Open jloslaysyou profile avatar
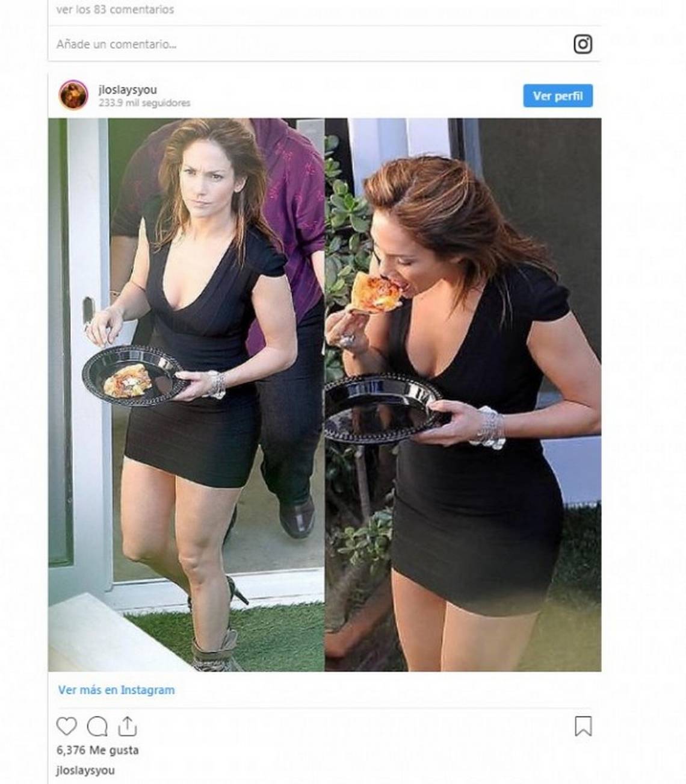686x784 pixels. [x=73, y=95]
